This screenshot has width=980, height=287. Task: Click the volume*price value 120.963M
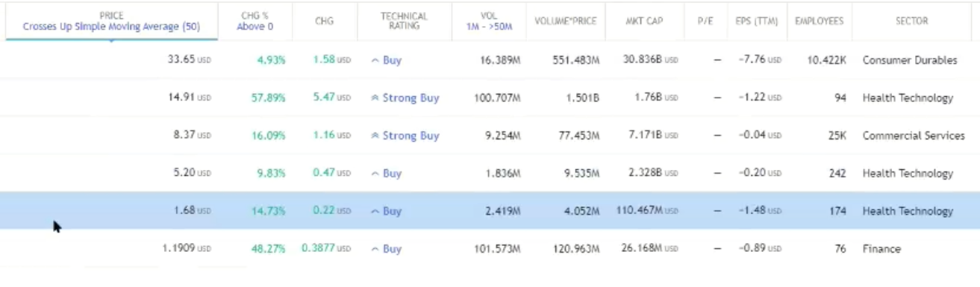577,248
